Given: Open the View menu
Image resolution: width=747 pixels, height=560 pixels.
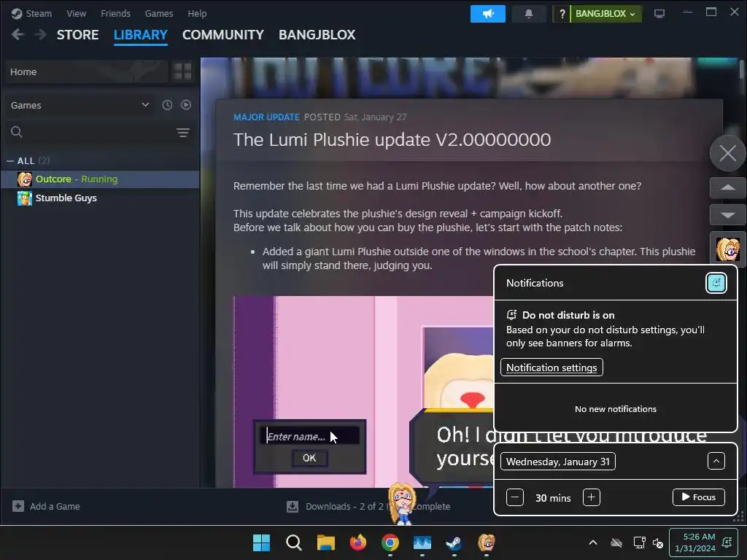Looking at the screenshot, I should pos(76,13).
